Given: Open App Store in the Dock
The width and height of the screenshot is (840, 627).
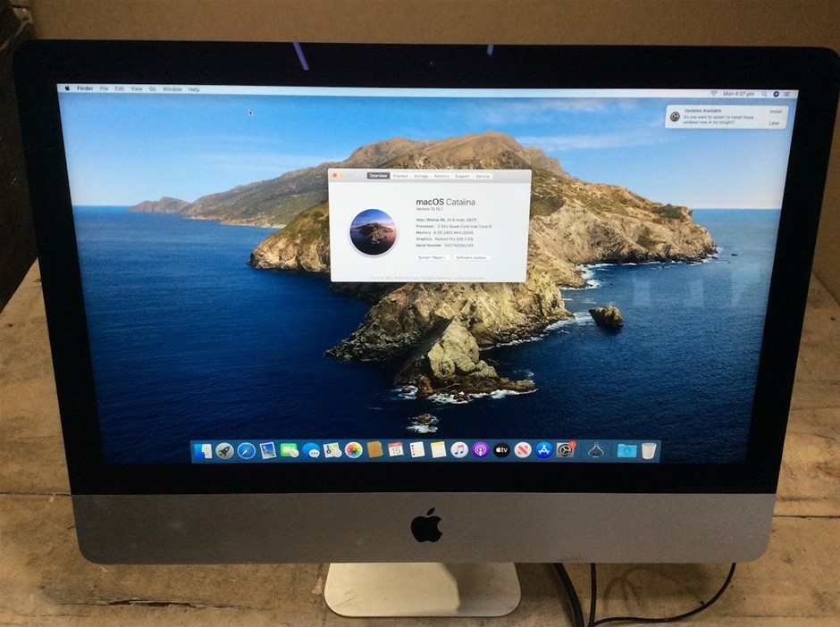Looking at the screenshot, I should [543, 450].
